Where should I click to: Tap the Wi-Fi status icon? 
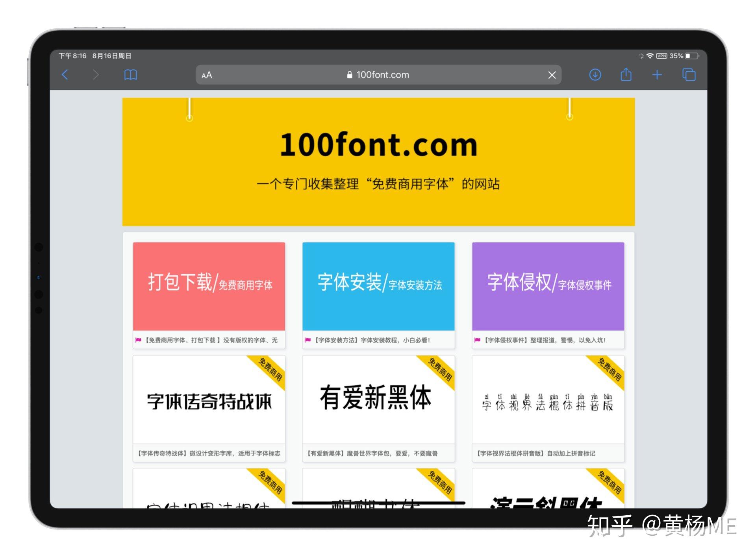(x=650, y=56)
